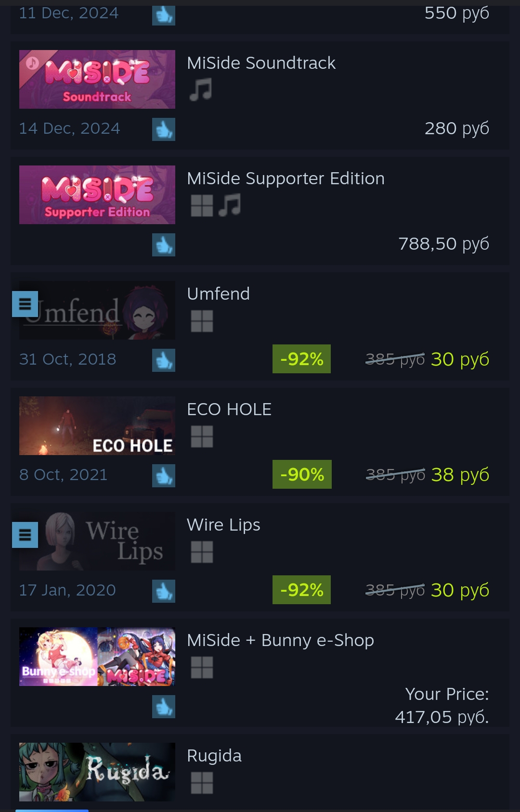Open the Umfend game title
This screenshot has width=520, height=812.
pos(218,294)
